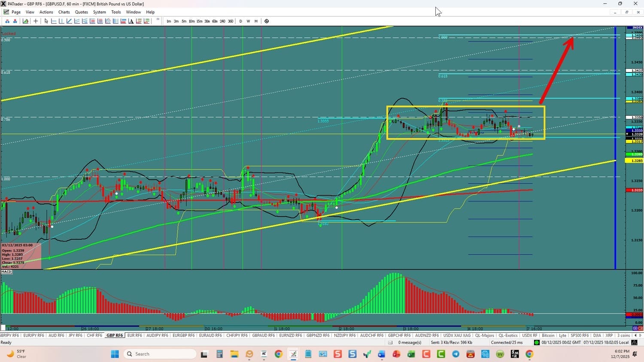This screenshot has width=644, height=362.
Task: Switch chart to 5m timeframe
Action: tap(184, 21)
